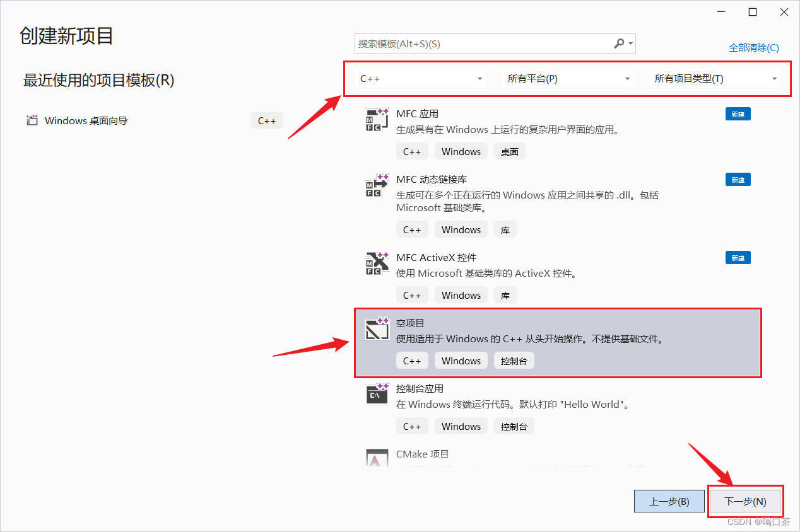Viewport: 800px width, 532px height.
Task: Click the 空项目 template icon
Action: tap(377, 329)
